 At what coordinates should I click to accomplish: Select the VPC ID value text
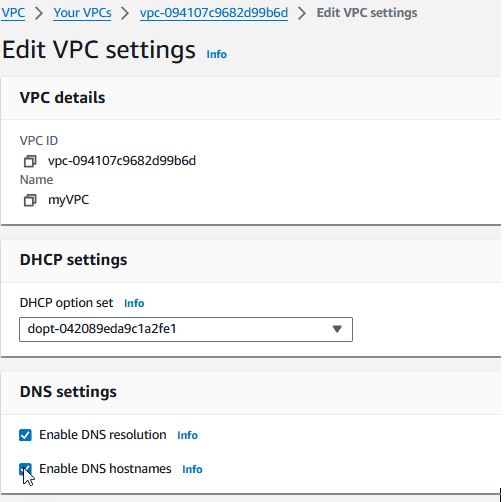tap(122, 161)
